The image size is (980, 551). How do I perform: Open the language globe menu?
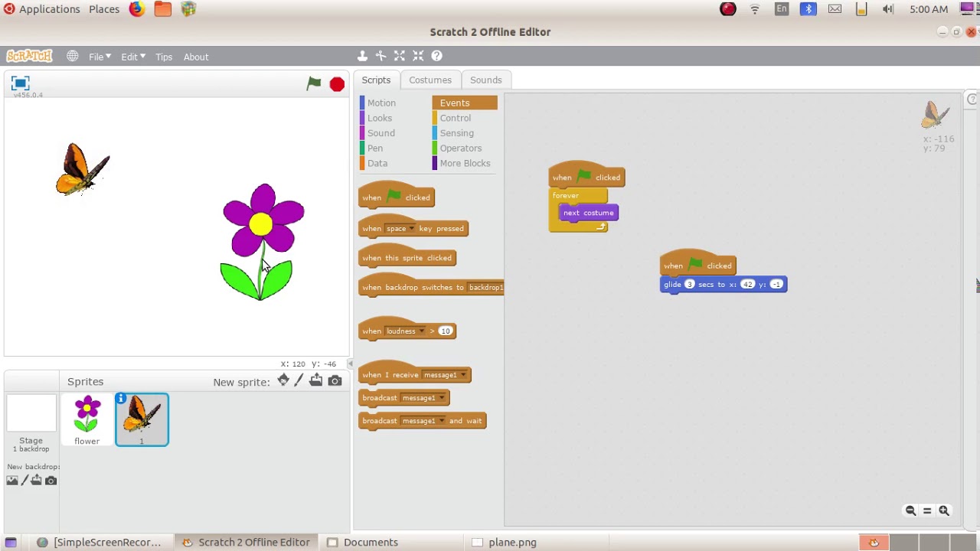72,57
